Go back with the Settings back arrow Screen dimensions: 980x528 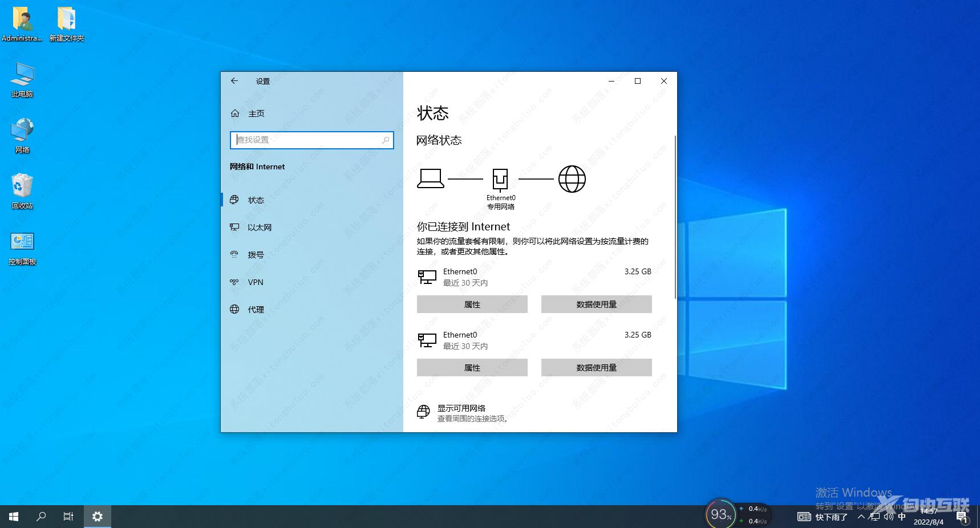click(234, 81)
